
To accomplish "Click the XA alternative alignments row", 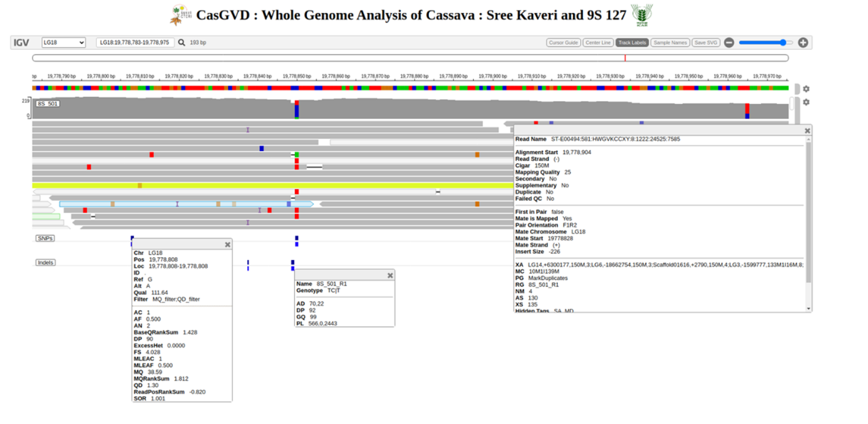I will pyautogui.click(x=659, y=265).
